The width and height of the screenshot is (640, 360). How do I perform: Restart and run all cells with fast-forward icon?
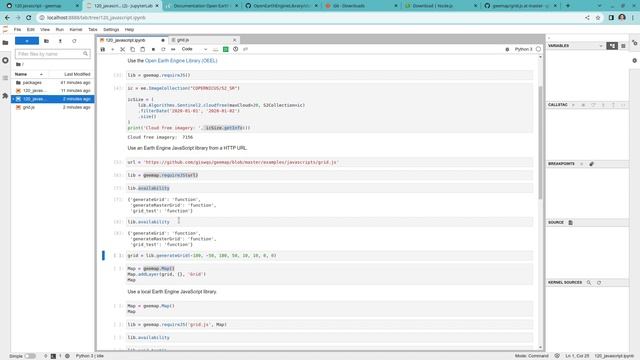(x=173, y=49)
